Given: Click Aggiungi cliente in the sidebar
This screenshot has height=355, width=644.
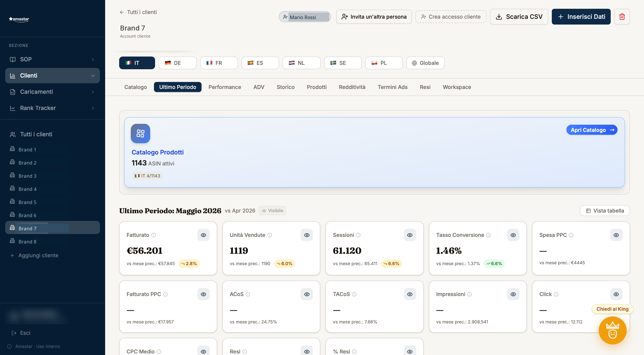Looking at the screenshot, I should (x=34, y=255).
